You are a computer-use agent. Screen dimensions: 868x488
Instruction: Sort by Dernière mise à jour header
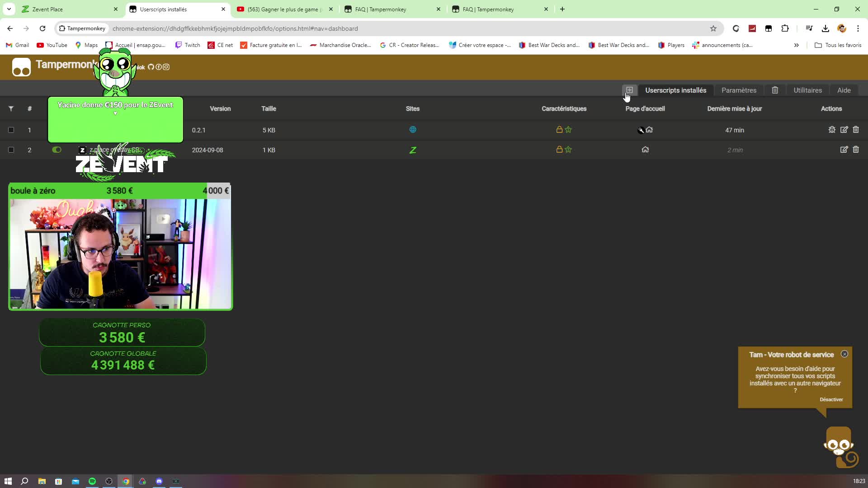(734, 108)
